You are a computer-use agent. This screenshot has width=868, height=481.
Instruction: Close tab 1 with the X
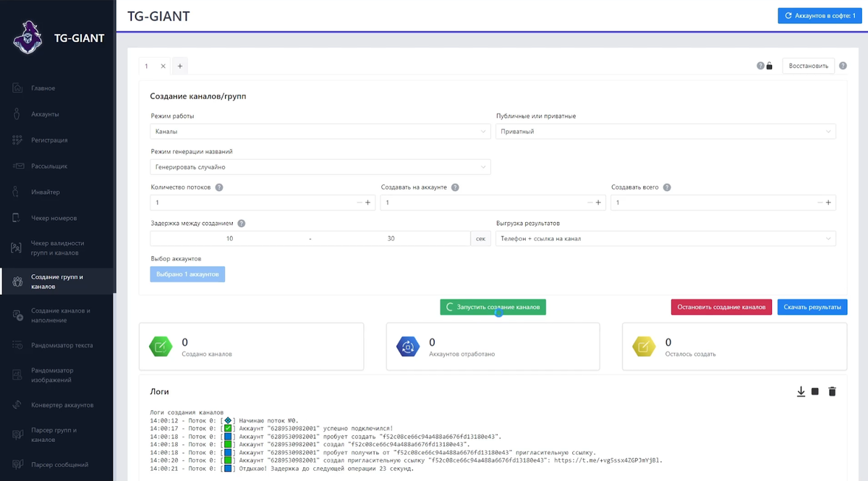pos(163,66)
